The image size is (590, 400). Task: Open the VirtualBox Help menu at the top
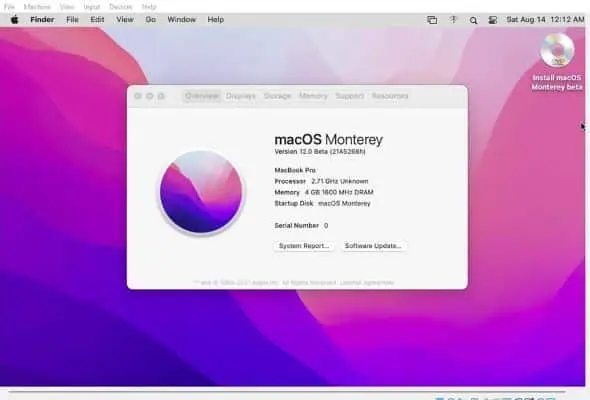click(x=149, y=7)
